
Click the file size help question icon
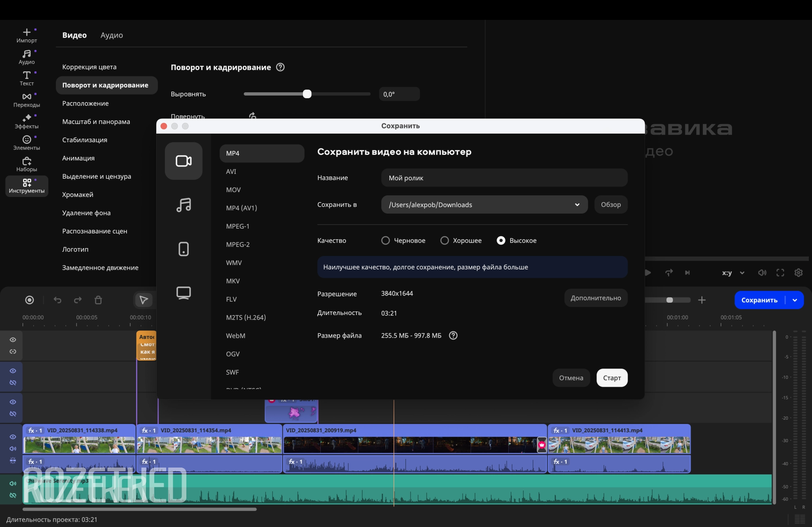pos(453,336)
